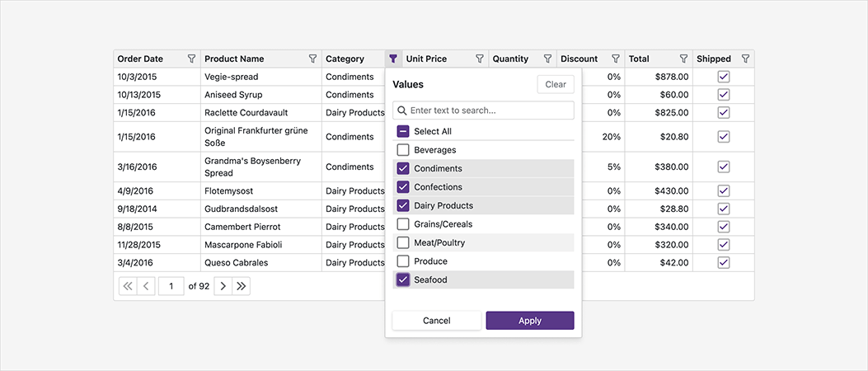
Task: Enable the Grains/Cereals checkbox
Action: coord(403,224)
